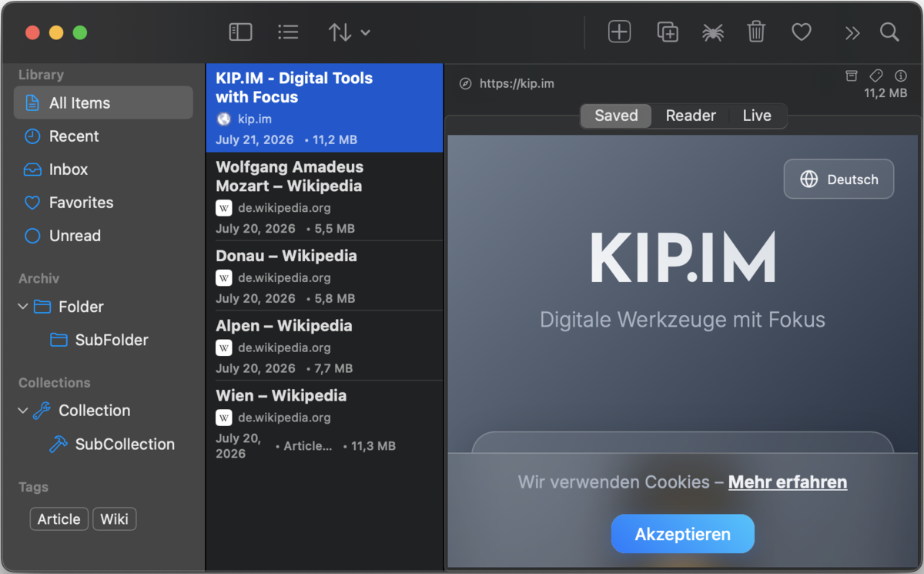The image size is (924, 574).
Task: Open the Alpen – Wikipedia item
Action: [324, 346]
